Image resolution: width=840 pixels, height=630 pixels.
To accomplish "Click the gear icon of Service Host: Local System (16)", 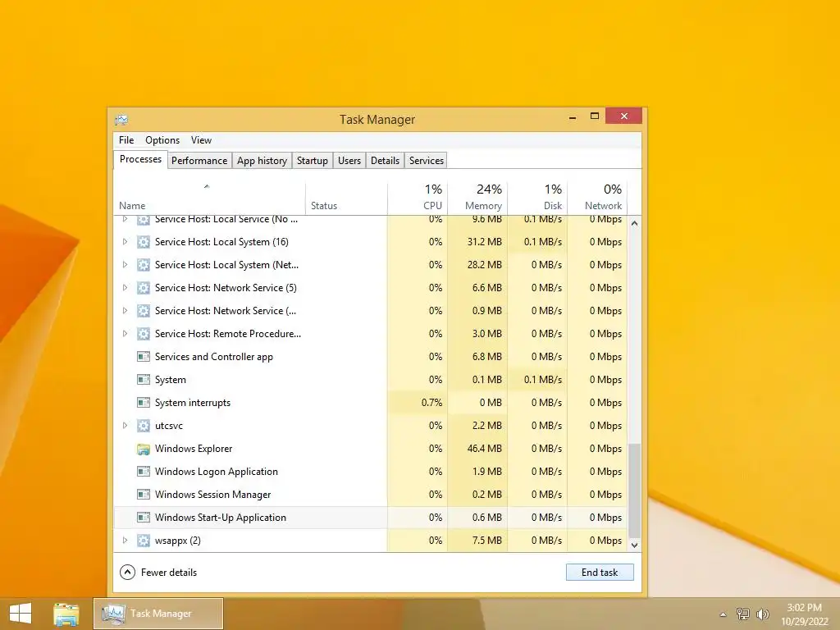I will [x=143, y=242].
